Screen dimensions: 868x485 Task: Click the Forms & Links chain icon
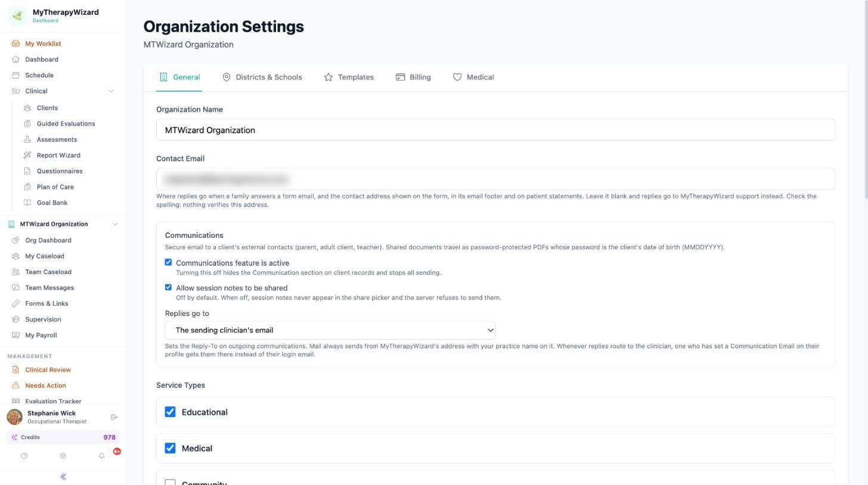15,303
